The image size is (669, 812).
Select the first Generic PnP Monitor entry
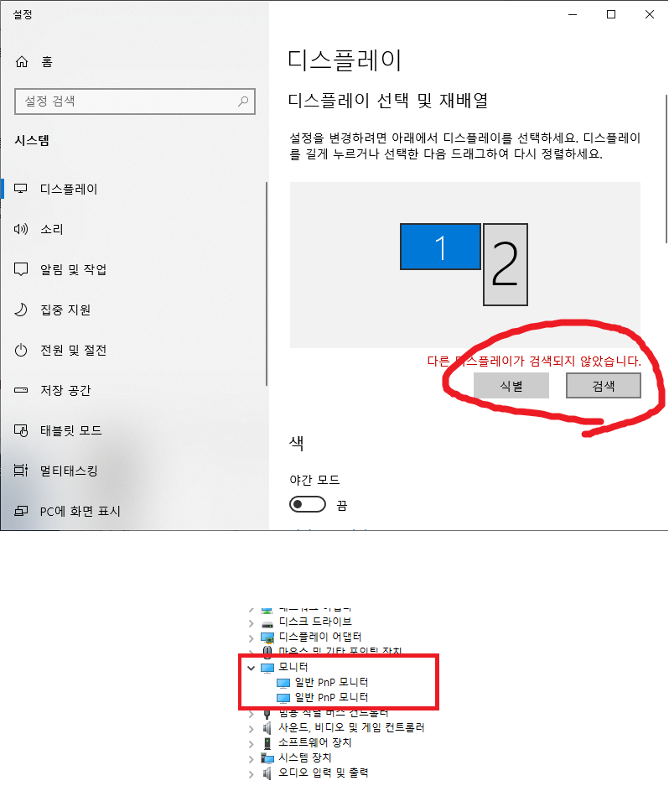[323, 683]
